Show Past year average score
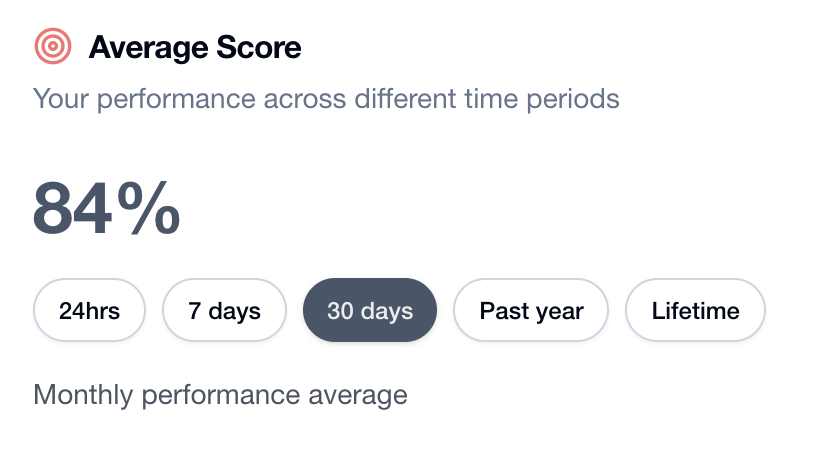 [531, 311]
